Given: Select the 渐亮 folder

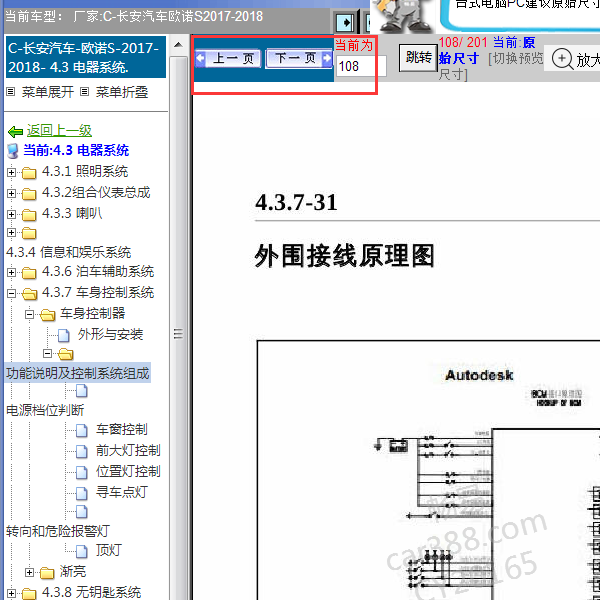Looking at the screenshot, I should pos(73,571).
